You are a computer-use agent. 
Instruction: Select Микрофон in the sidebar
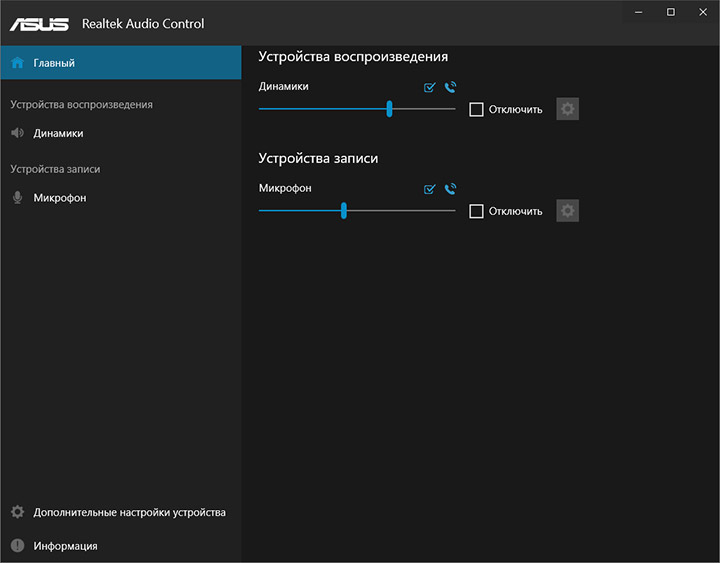tap(60, 198)
